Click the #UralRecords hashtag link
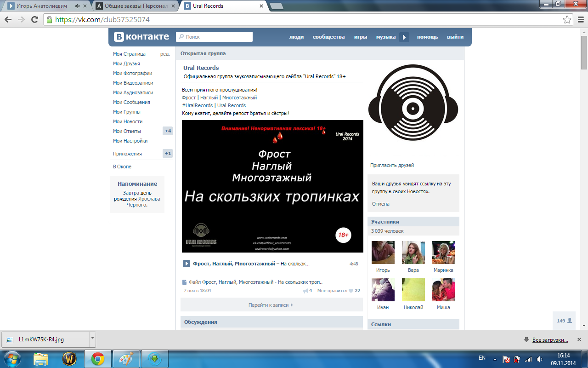This screenshot has width=588, height=368. click(x=198, y=105)
